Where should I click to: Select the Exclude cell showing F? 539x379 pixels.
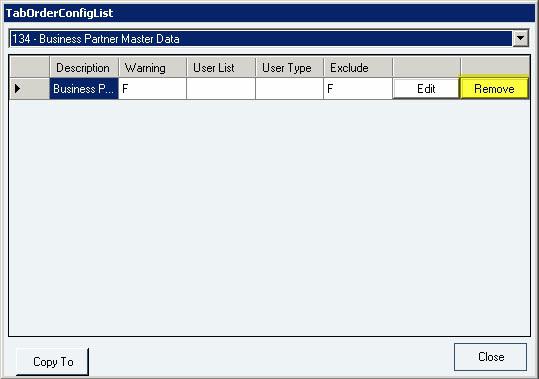tap(358, 89)
